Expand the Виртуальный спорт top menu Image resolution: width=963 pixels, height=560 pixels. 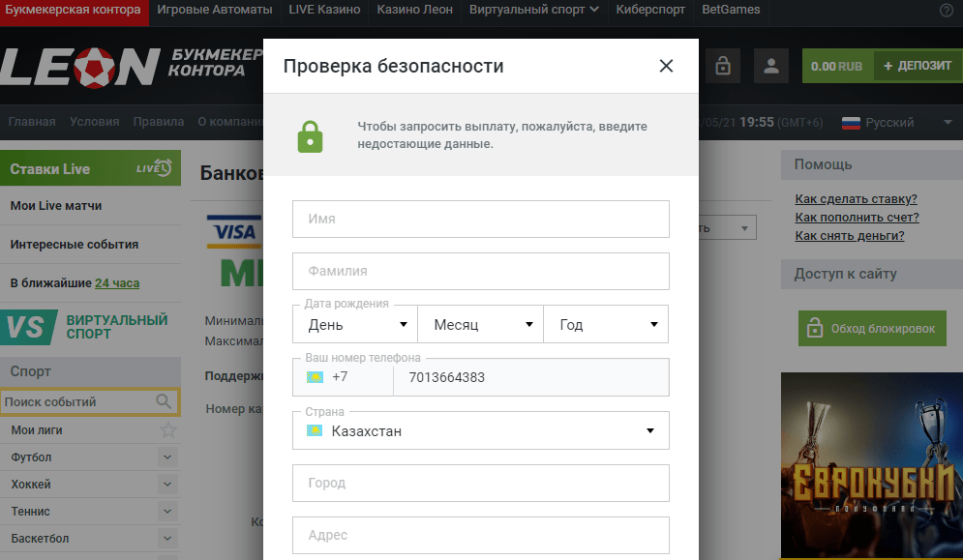533,11
